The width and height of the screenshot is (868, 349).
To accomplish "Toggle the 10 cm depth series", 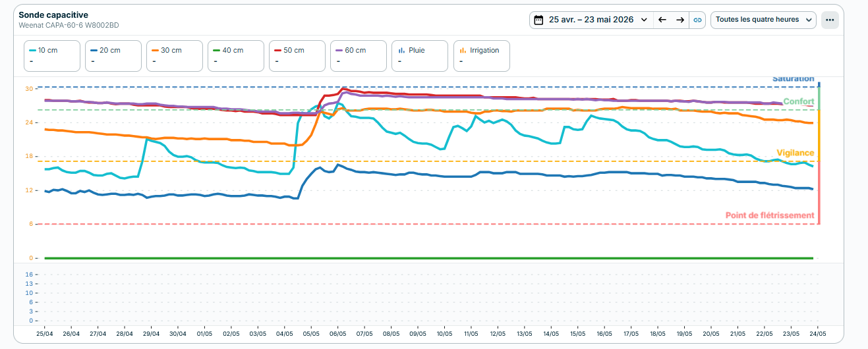I will (x=53, y=56).
